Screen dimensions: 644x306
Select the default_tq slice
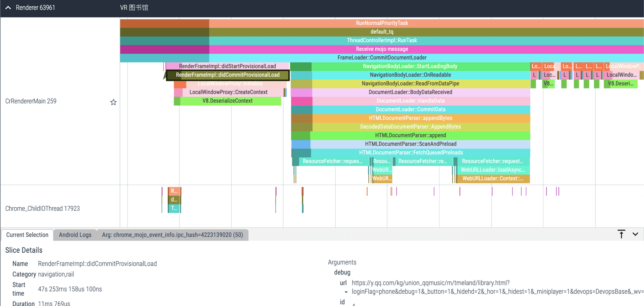pos(382,32)
